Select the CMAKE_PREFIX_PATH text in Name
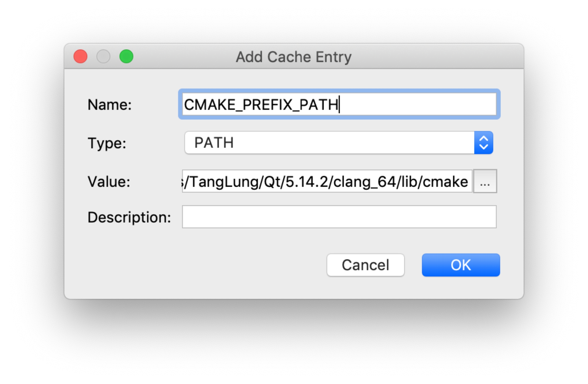 click(261, 105)
